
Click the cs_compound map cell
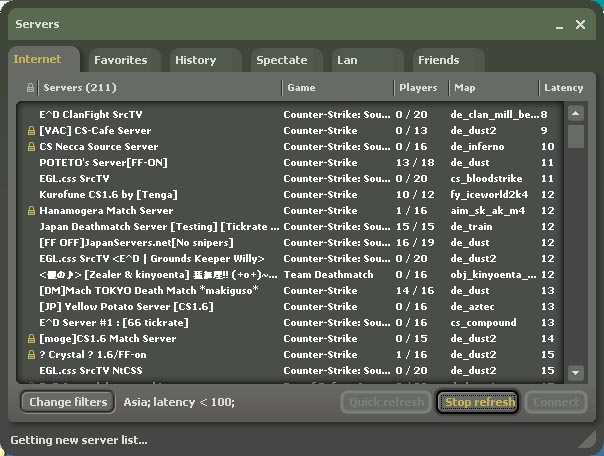tap(483, 323)
